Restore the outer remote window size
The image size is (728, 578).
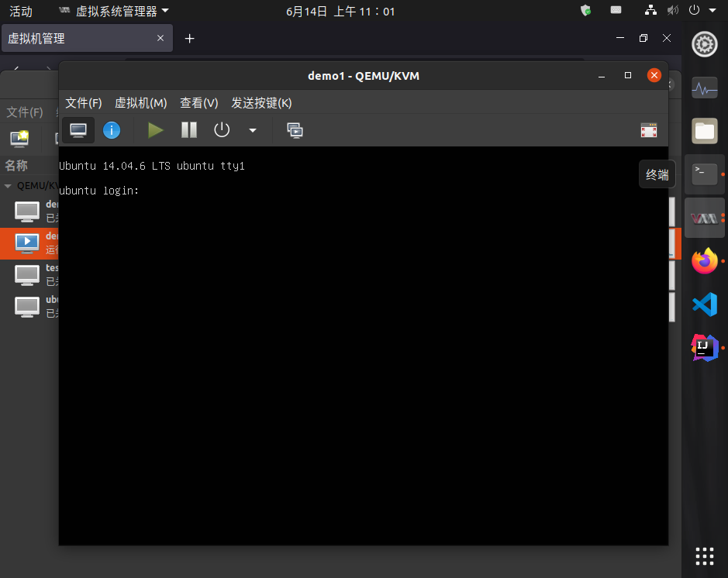643,38
